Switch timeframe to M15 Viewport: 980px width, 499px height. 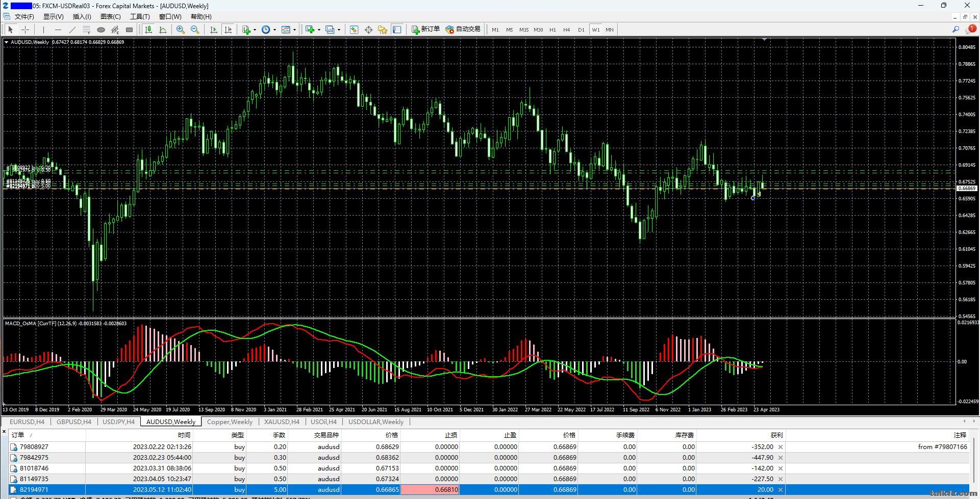[523, 30]
